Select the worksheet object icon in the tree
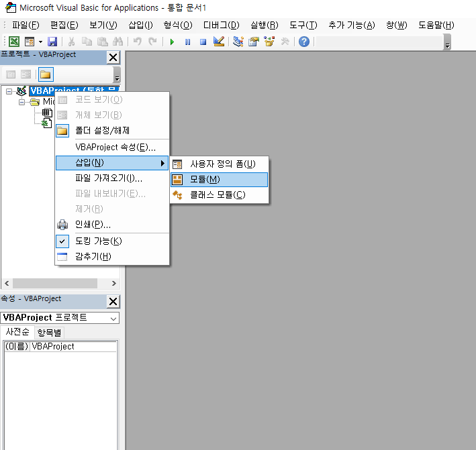 pyautogui.click(x=47, y=113)
